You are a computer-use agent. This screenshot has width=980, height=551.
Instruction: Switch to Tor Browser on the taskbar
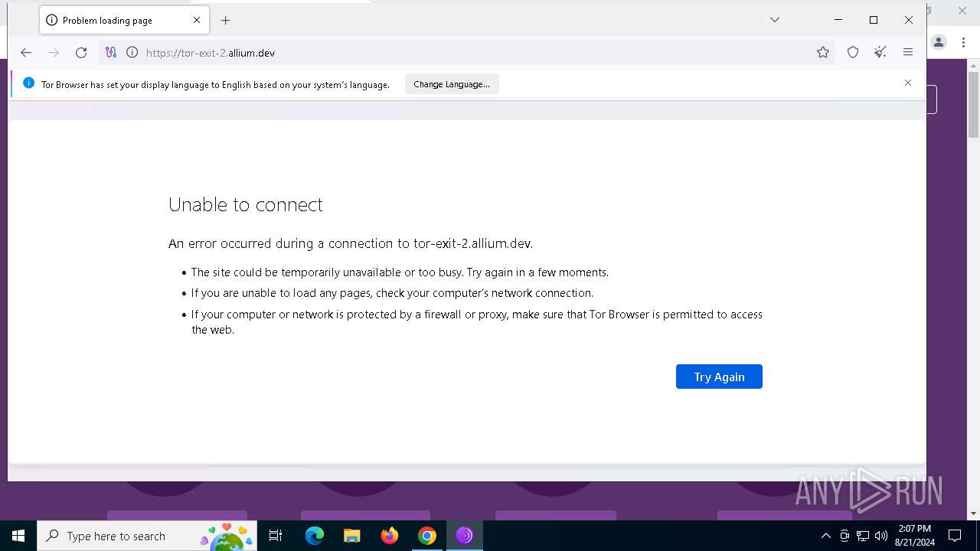tap(465, 536)
